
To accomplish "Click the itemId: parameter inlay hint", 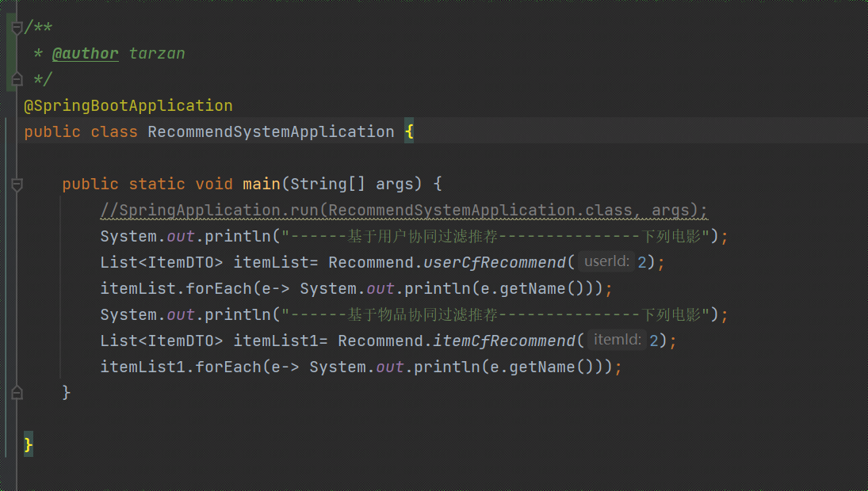I will tap(617, 341).
